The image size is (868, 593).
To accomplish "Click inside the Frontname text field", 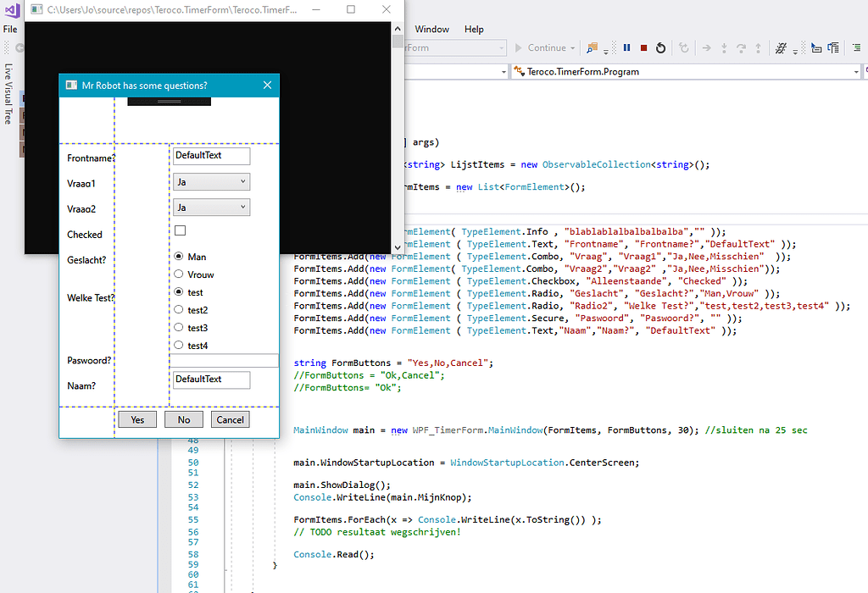I will coord(211,156).
